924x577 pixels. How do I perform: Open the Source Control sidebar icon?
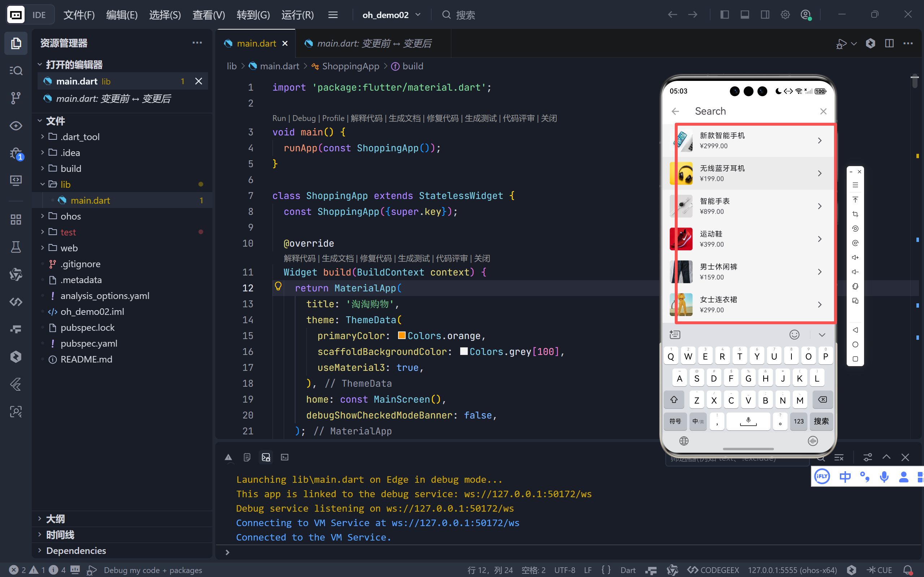pyautogui.click(x=16, y=98)
